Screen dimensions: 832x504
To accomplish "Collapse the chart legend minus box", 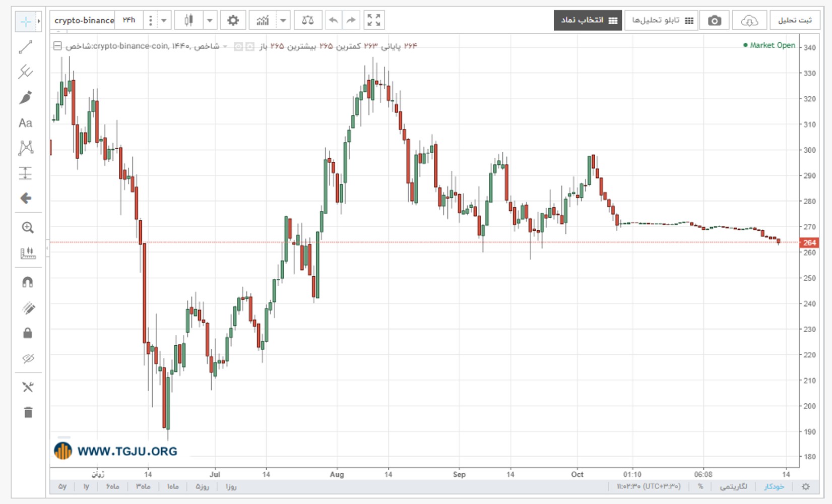I will [57, 46].
